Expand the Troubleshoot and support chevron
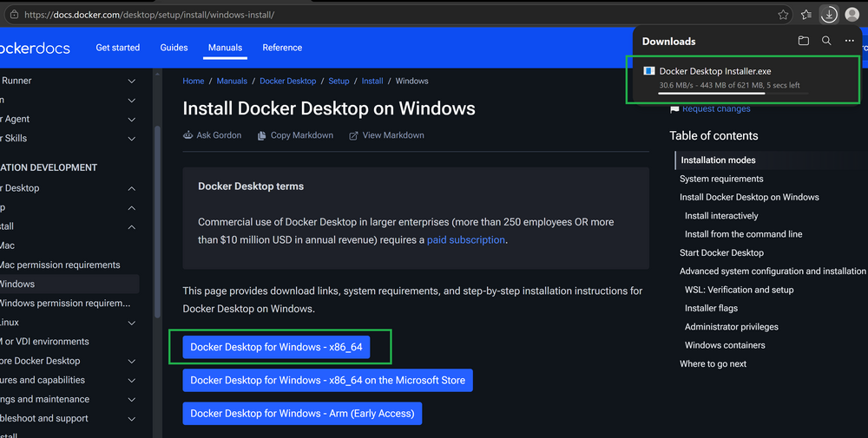 pos(132,419)
